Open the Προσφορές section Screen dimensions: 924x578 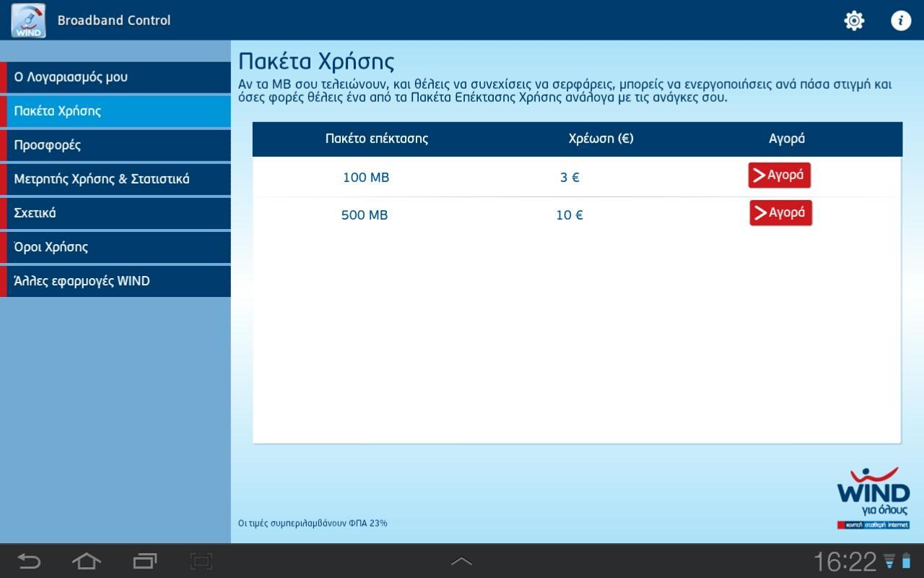115,144
